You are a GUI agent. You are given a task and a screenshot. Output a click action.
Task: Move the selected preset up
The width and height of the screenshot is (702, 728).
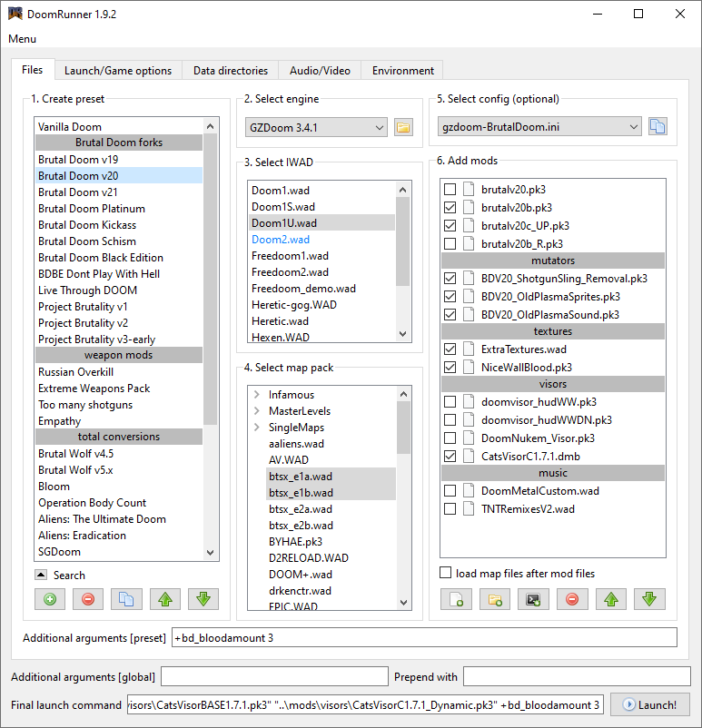(165, 599)
